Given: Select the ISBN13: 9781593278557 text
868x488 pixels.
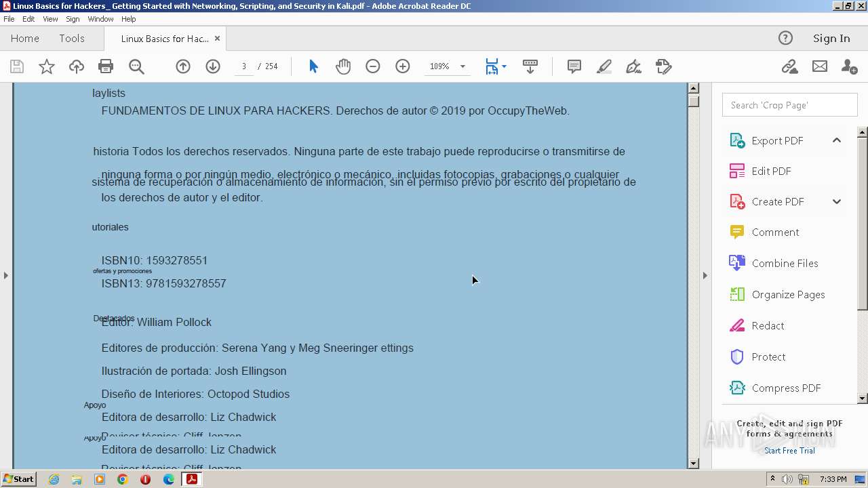Looking at the screenshot, I should pyautogui.click(x=164, y=283).
